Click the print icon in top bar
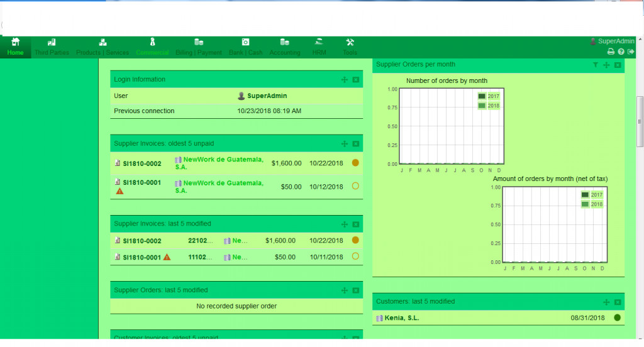644x347 pixels. 610,52
